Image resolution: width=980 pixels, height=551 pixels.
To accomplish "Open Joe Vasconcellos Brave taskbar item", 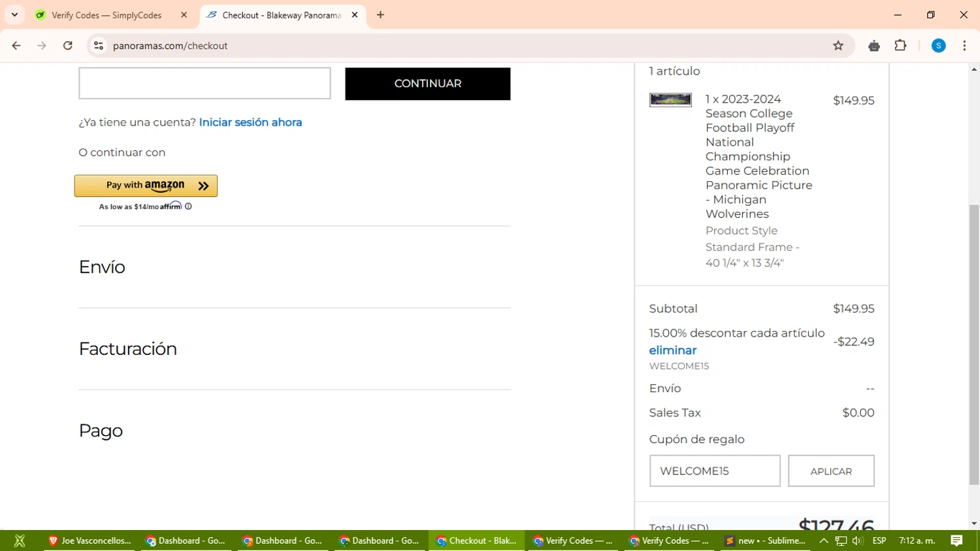I will [x=90, y=541].
